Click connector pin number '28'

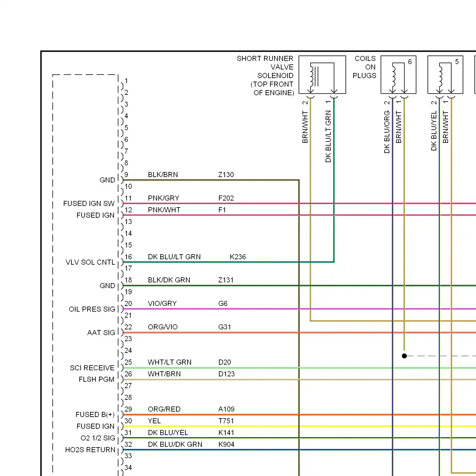coord(128,397)
